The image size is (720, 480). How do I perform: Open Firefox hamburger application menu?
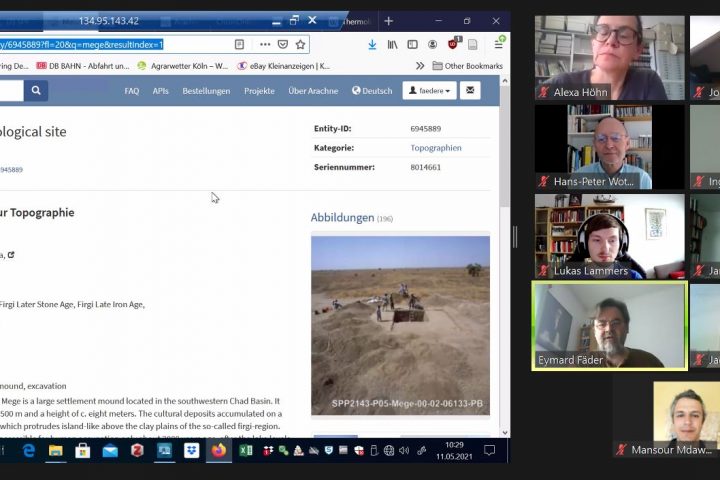[499, 44]
